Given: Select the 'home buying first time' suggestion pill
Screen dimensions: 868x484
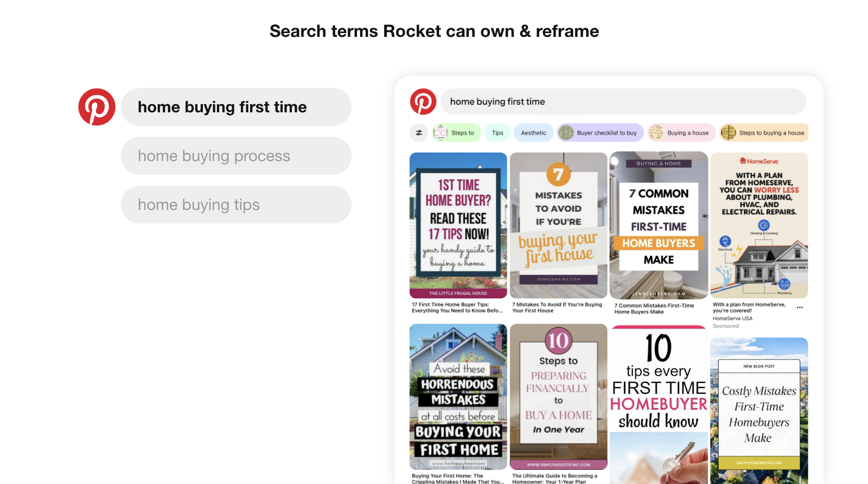Looking at the screenshot, I should tap(236, 107).
